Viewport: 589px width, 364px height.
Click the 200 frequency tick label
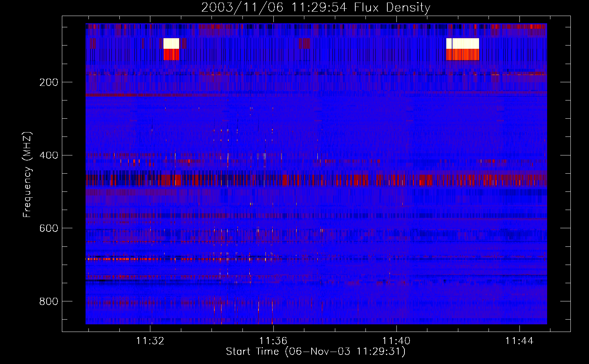(x=49, y=82)
